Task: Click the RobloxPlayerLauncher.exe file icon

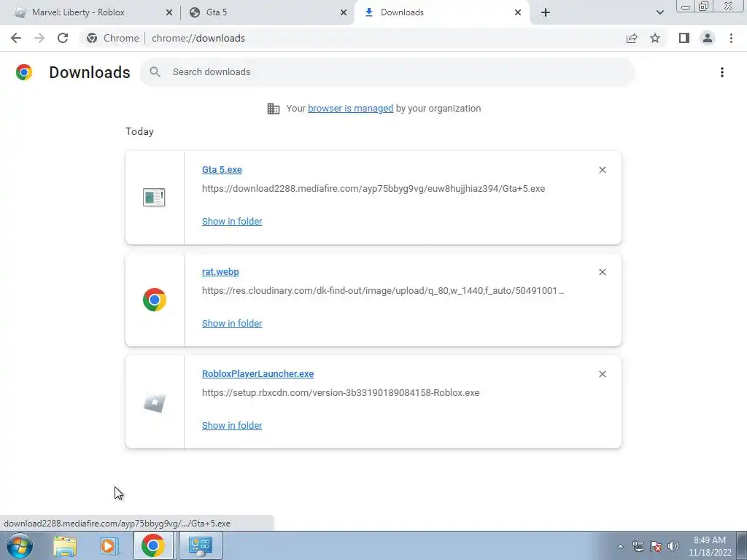Action: pyautogui.click(x=155, y=402)
